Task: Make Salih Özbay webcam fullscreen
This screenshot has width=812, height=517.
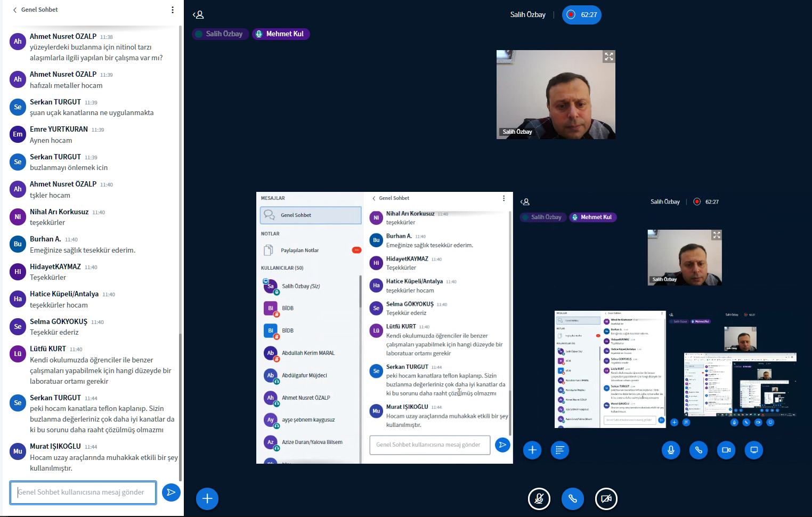Action: click(x=608, y=56)
